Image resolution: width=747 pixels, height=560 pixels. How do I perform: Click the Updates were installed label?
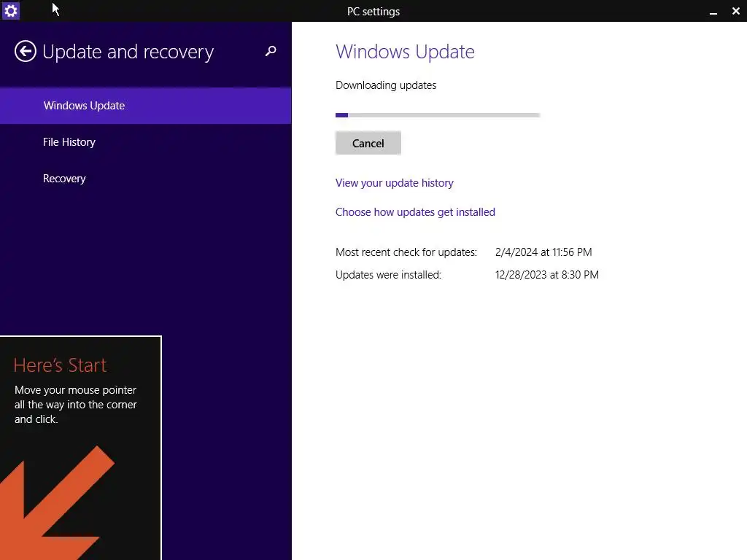click(x=388, y=275)
